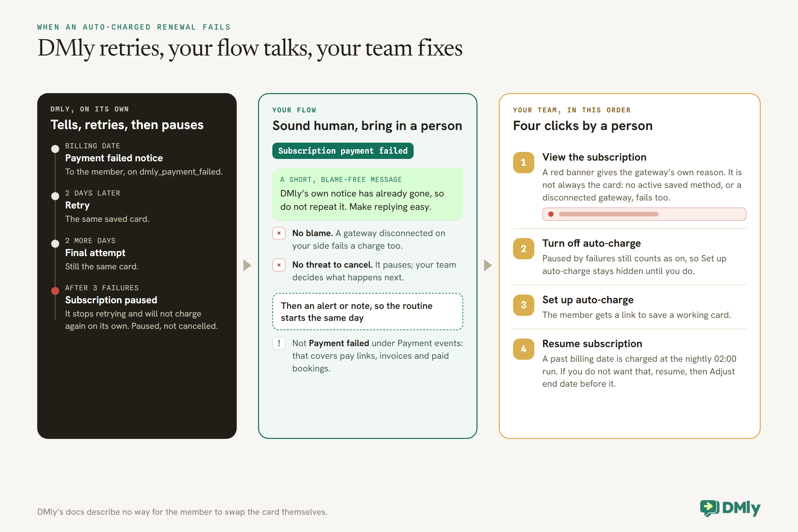Image resolution: width=798 pixels, height=532 pixels.
Task: Click the 'Turn off auto-charge' step title
Action: coord(592,243)
